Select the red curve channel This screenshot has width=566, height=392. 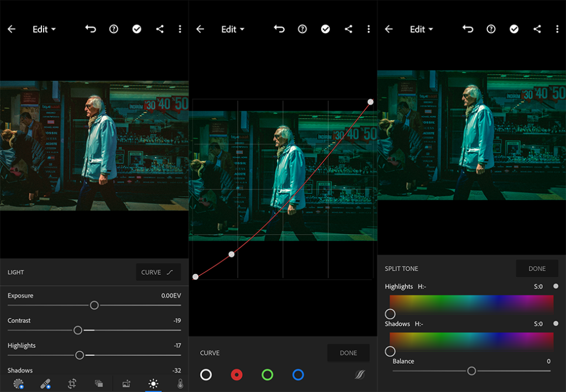click(237, 375)
